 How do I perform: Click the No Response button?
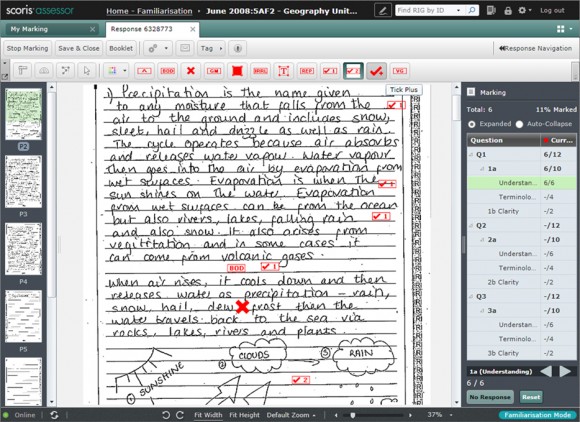(x=490, y=397)
